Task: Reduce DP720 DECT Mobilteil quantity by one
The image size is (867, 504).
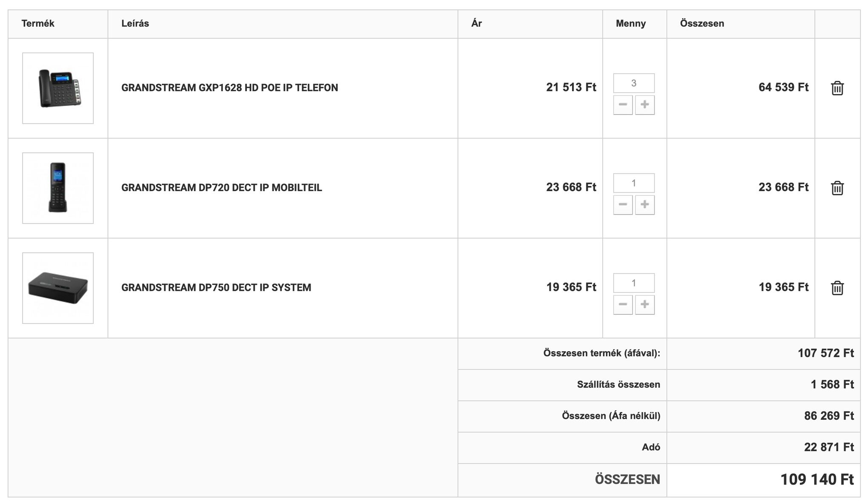Action: click(623, 205)
